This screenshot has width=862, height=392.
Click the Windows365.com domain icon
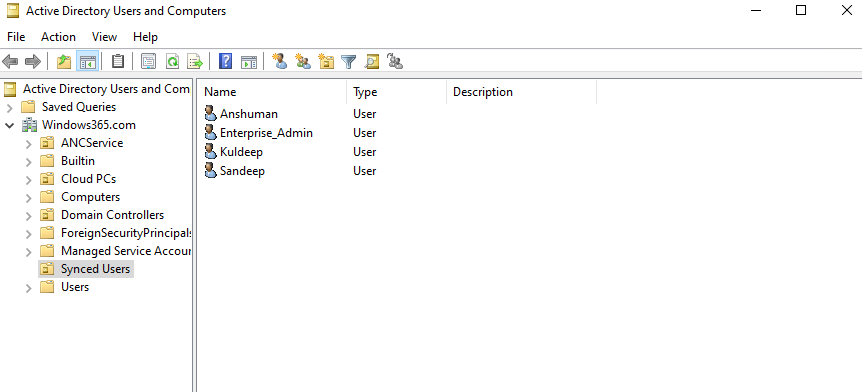pos(29,125)
